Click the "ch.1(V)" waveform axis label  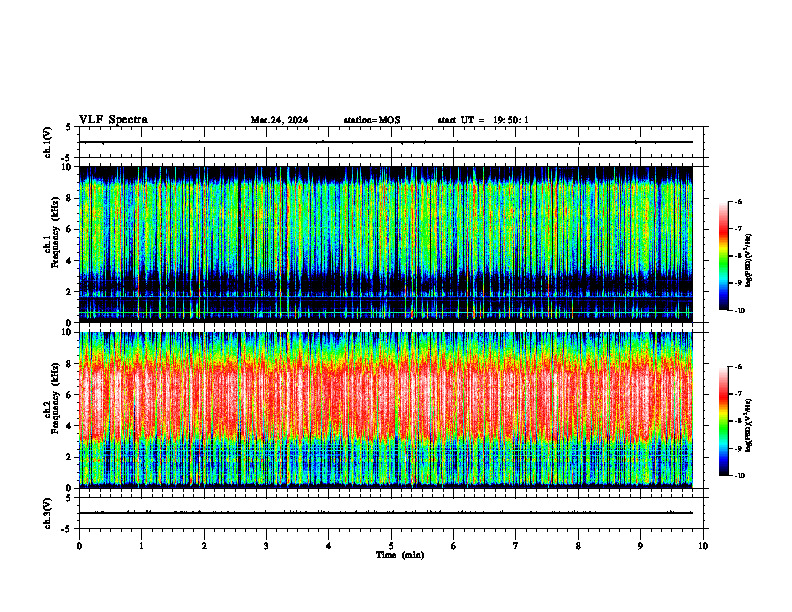pos(48,142)
